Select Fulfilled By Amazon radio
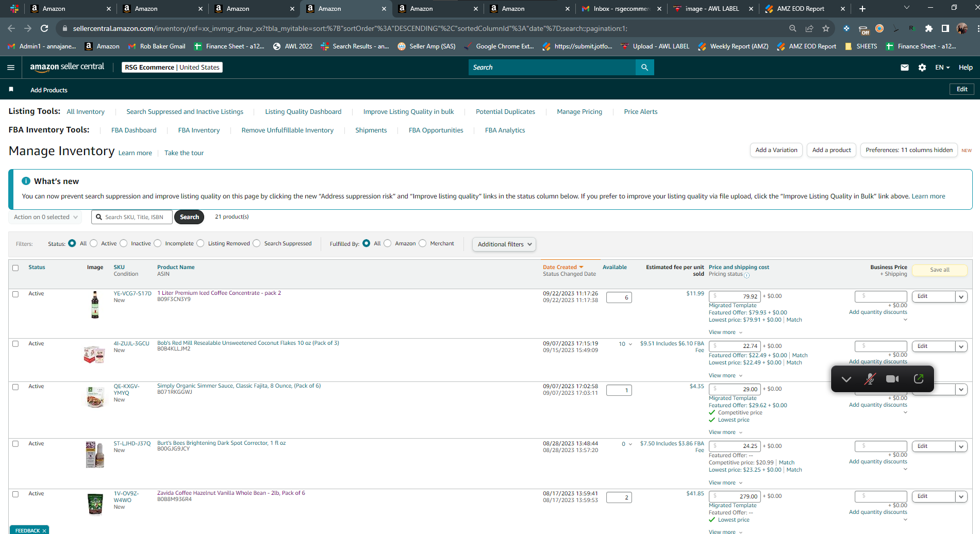Image resolution: width=980 pixels, height=534 pixels. click(x=388, y=243)
